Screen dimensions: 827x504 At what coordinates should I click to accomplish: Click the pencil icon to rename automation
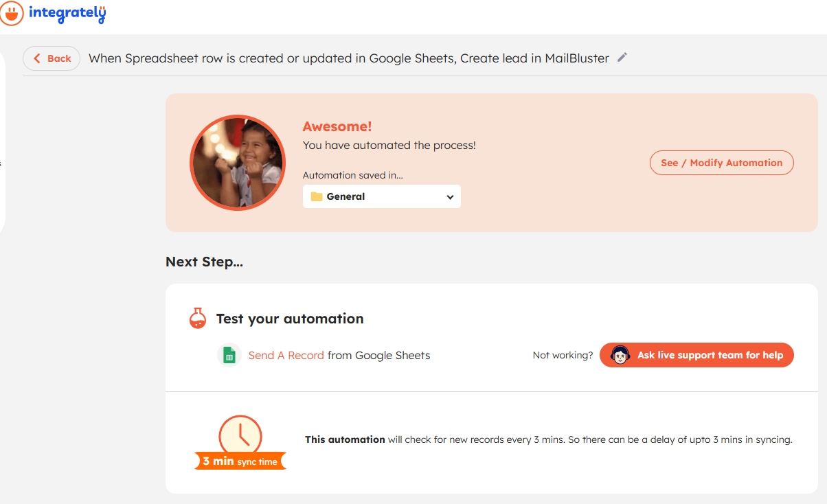point(622,58)
